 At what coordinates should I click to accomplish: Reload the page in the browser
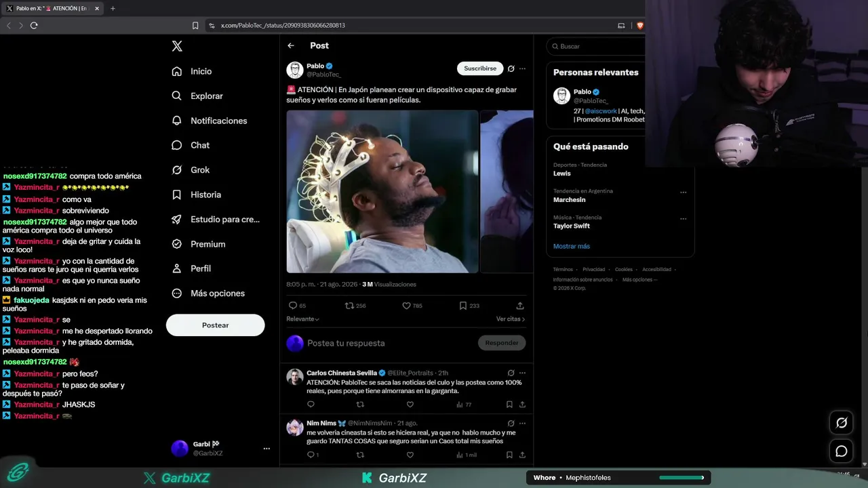(x=34, y=25)
